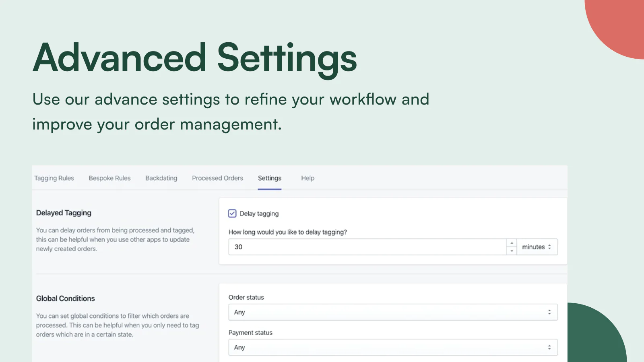Click 'How long would you like to delay tagging?' label
Viewport: 644px width, 362px height.
pyautogui.click(x=287, y=232)
